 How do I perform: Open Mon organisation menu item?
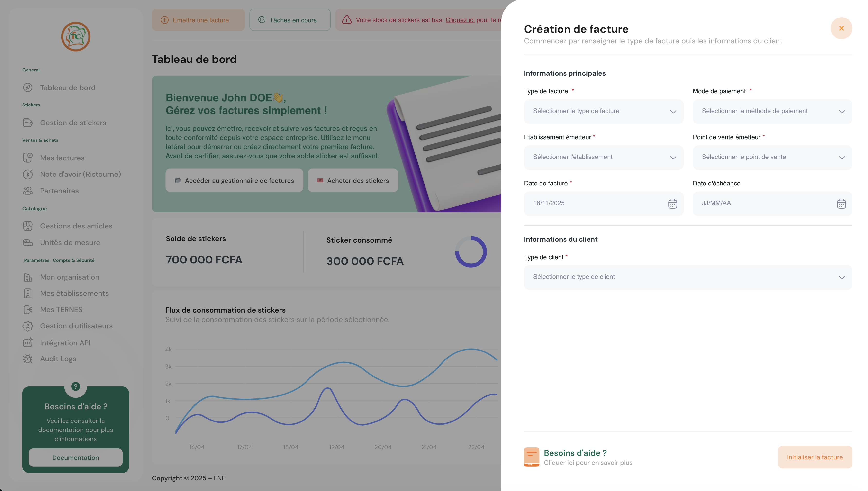pos(70,277)
